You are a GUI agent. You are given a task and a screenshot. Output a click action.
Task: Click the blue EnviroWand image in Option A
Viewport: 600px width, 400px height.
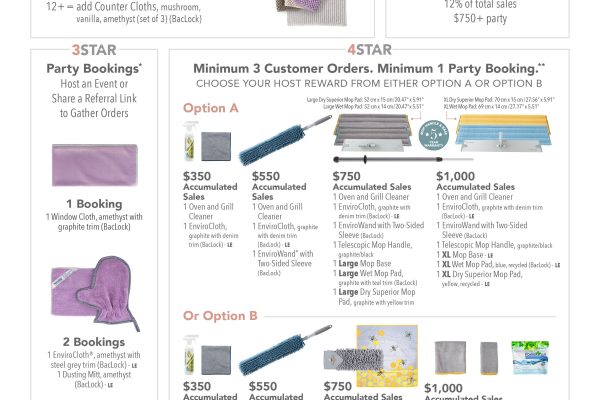[285, 140]
